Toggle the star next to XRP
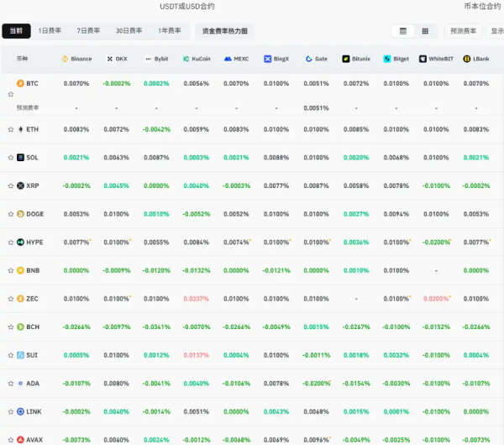Viewport: 504px width, 445px height. point(10,186)
